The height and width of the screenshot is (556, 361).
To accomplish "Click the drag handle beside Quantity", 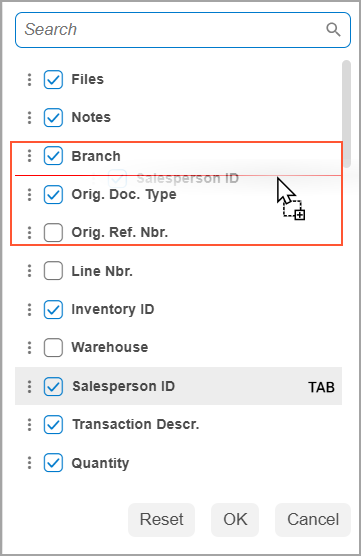I will point(29,463).
